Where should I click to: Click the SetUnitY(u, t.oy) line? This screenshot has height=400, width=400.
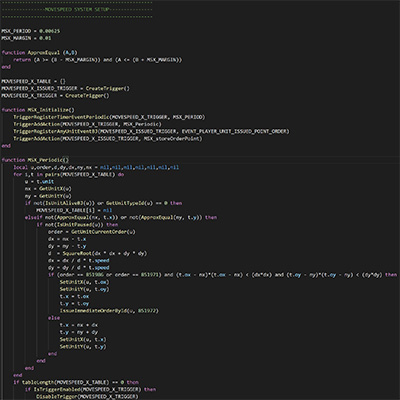[84, 289]
